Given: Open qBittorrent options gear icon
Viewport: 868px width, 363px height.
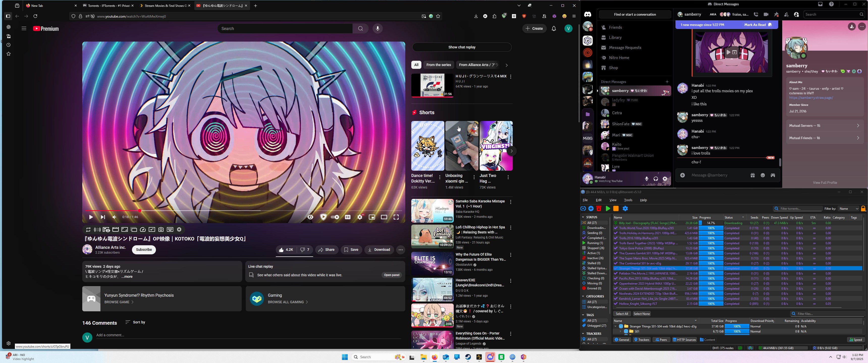Looking at the screenshot, I should pos(625,209).
